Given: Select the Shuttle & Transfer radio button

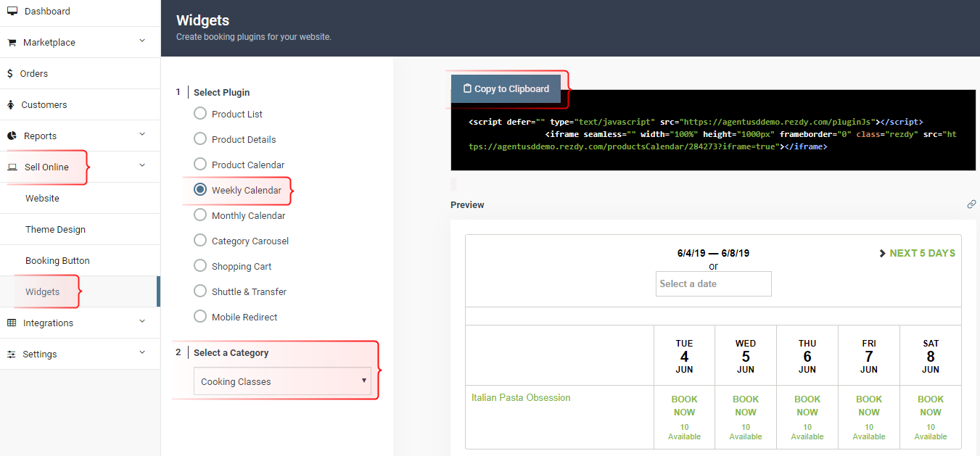Looking at the screenshot, I should click(x=200, y=291).
